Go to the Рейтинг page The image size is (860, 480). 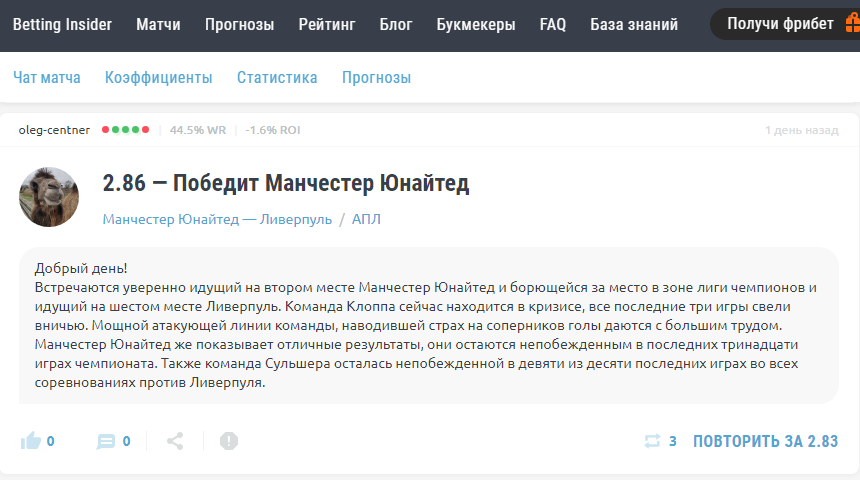pyautogui.click(x=327, y=25)
